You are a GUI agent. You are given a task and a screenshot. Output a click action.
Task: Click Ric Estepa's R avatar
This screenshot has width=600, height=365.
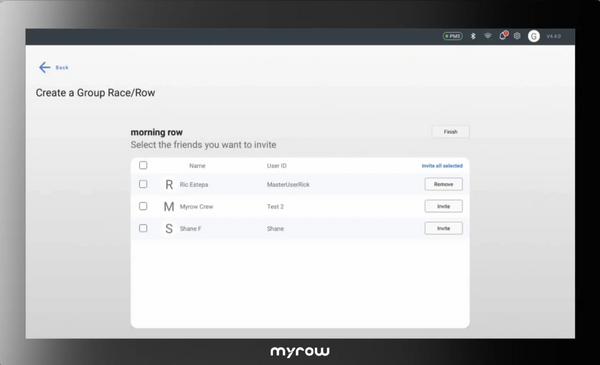click(x=169, y=184)
